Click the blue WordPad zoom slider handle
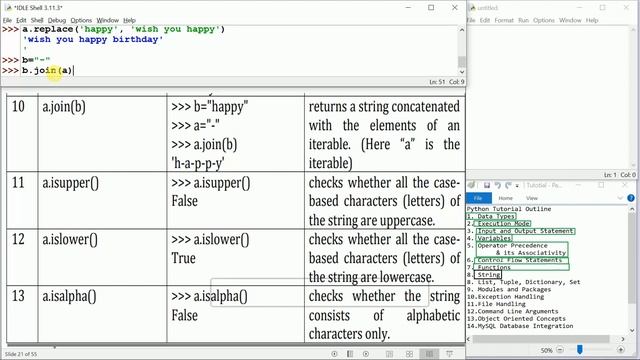The image size is (640, 360). click(x=580, y=349)
